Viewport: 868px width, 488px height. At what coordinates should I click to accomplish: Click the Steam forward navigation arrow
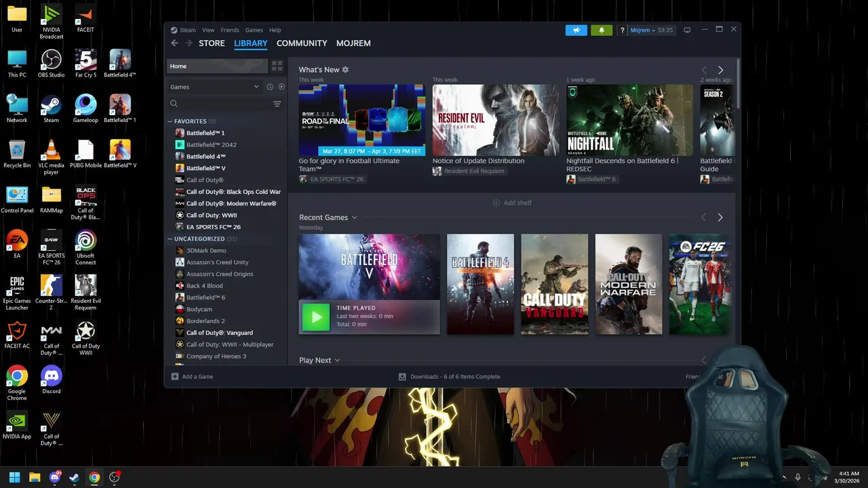(189, 43)
